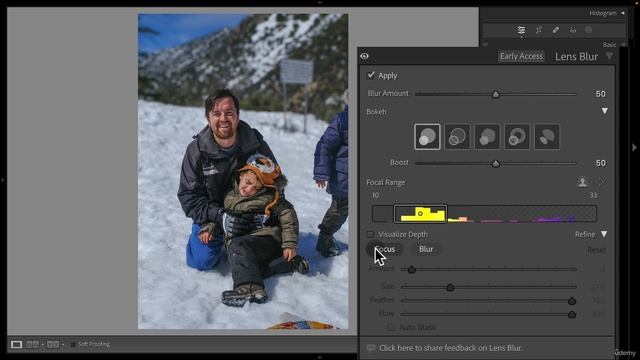Choose the 5-blade bokeh style
Image resolution: width=640 pixels, height=360 pixels.
(x=487, y=137)
